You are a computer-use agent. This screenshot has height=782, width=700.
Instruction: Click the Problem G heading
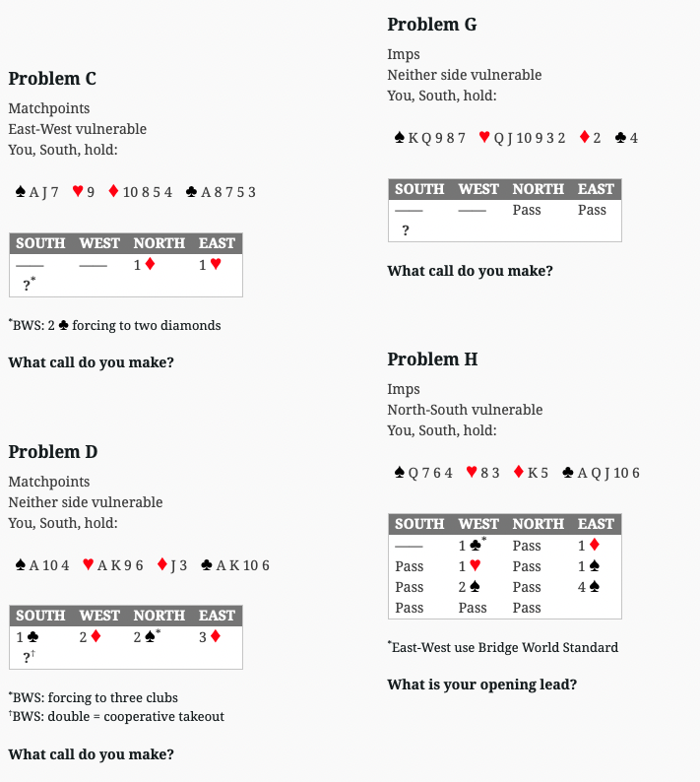(432, 25)
